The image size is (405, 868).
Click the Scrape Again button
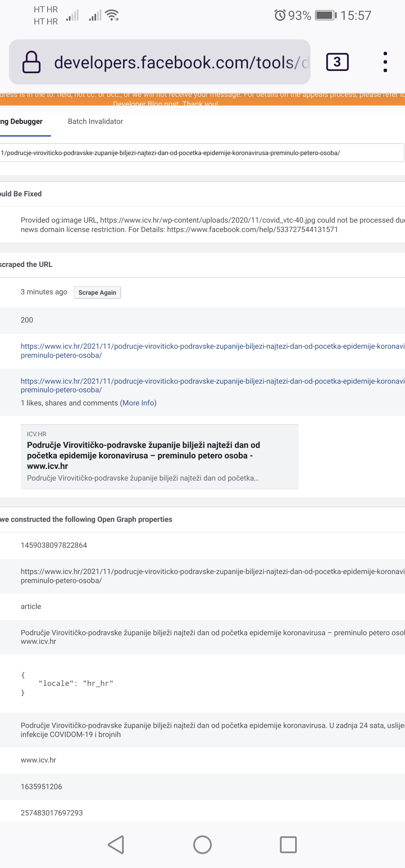click(97, 292)
